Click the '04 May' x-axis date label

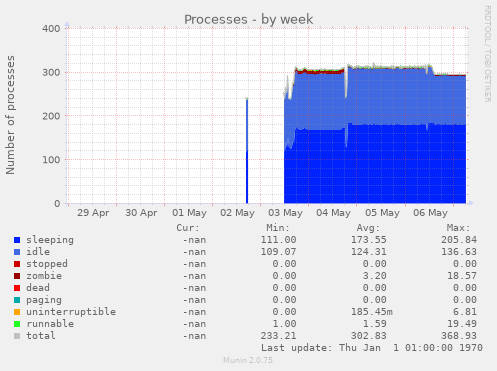[x=333, y=213]
